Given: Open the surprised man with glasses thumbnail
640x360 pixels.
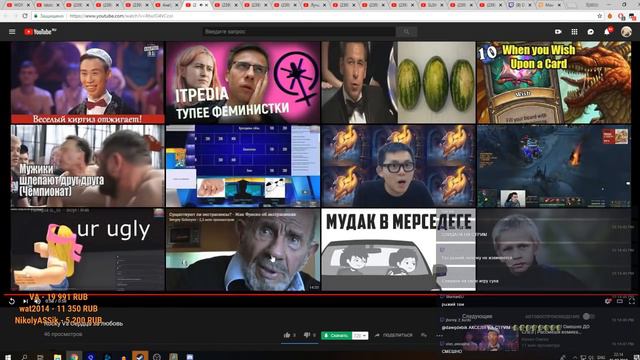Looking at the screenshot, I should tap(398, 166).
